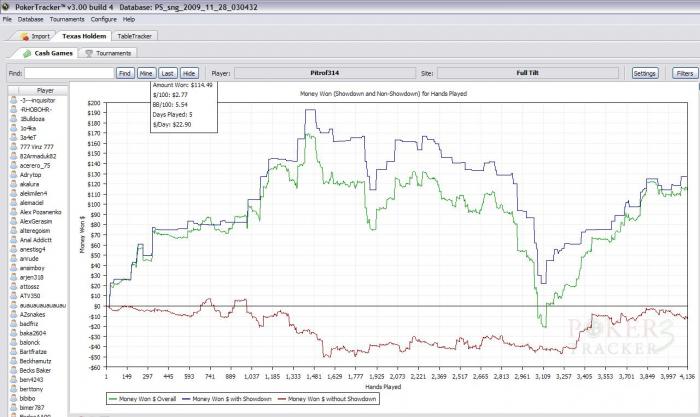Click the Find button
The image size is (700, 417).
tap(125, 73)
